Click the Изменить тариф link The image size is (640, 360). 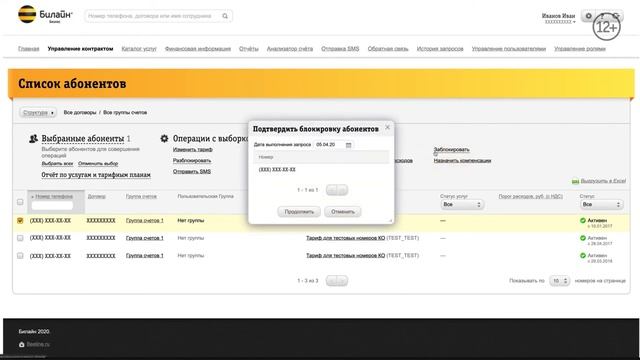pyautogui.click(x=193, y=150)
